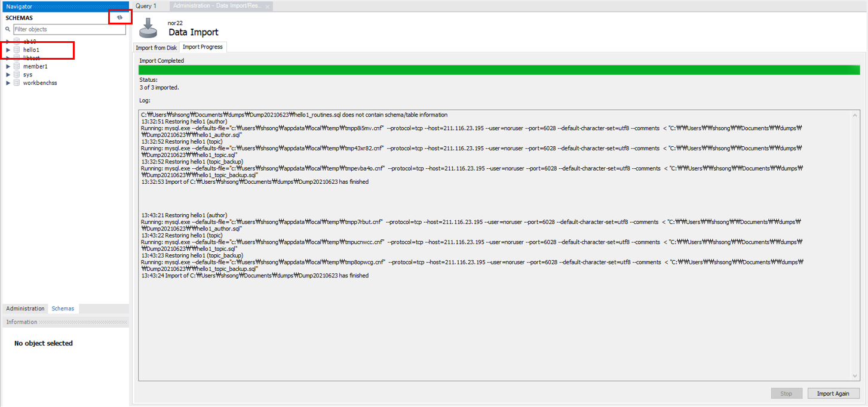Expand the sys schema node
The image size is (868, 407).
[8, 75]
